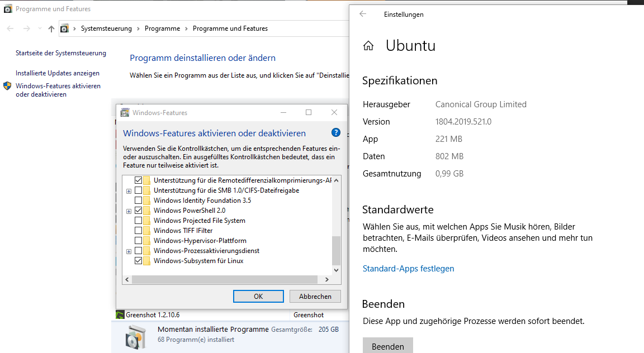Open Installierte Updates anzeigen link
The height and width of the screenshot is (353, 644).
coord(58,73)
